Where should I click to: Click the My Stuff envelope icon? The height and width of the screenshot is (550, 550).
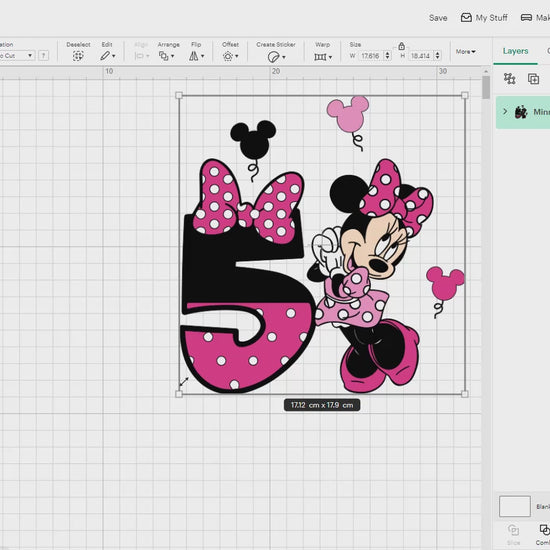tap(466, 18)
